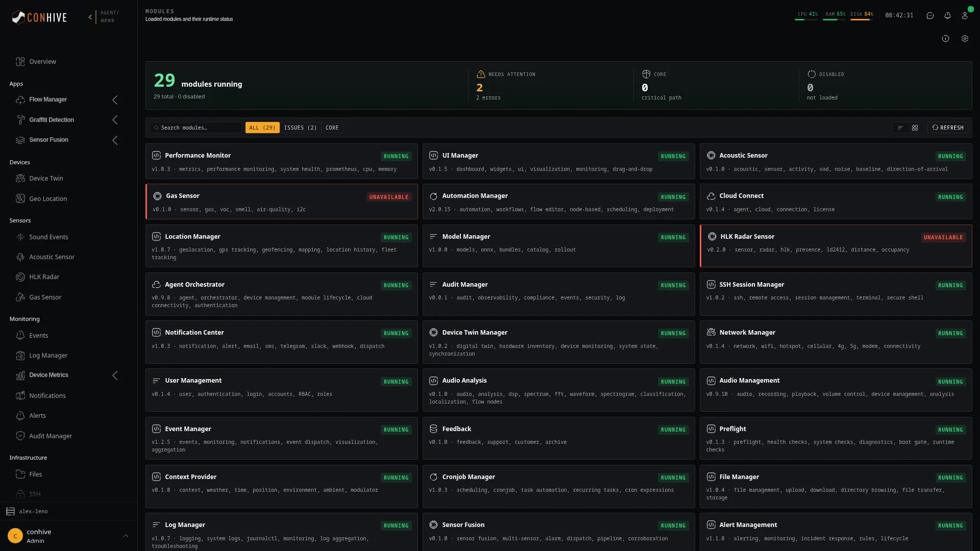The height and width of the screenshot is (551, 980).
Task: Open the HLK Radar Sensor module card
Action: click(x=836, y=246)
